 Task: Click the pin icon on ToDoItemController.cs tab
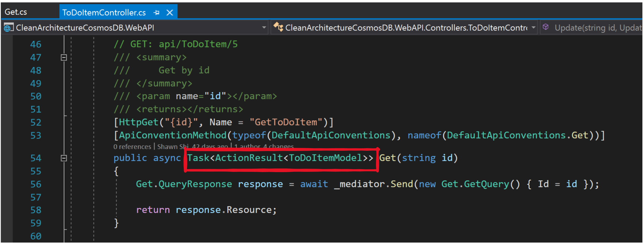(x=157, y=12)
